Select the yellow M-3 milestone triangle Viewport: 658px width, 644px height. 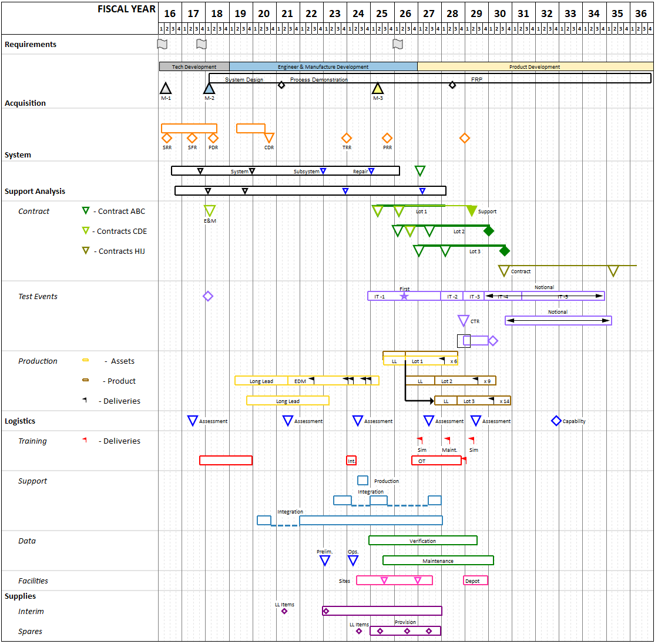click(378, 89)
